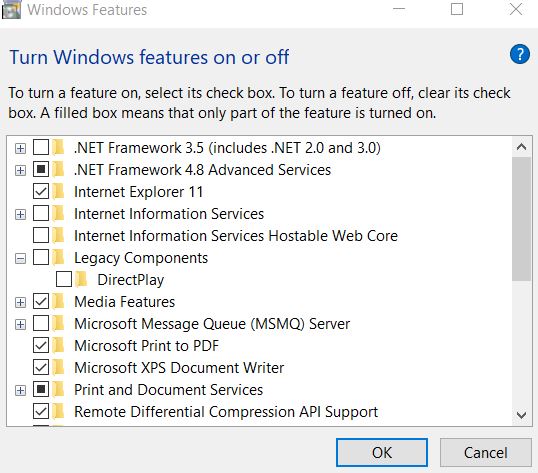Uncheck Remote Differential Compression API Support
The height and width of the screenshot is (473, 538).
(41, 411)
